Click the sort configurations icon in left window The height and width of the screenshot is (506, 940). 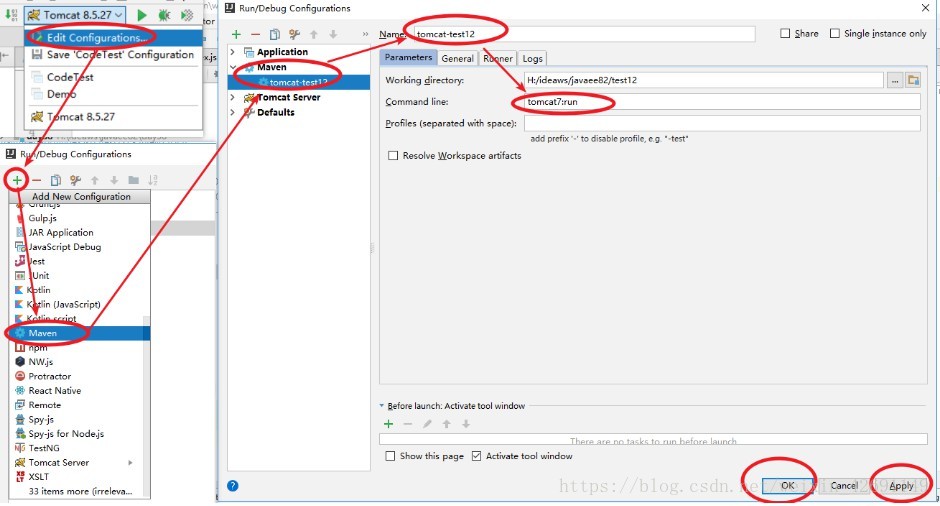click(153, 180)
